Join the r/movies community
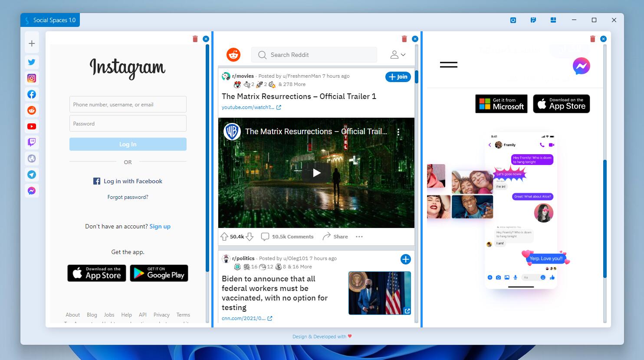644x360 pixels. point(398,77)
